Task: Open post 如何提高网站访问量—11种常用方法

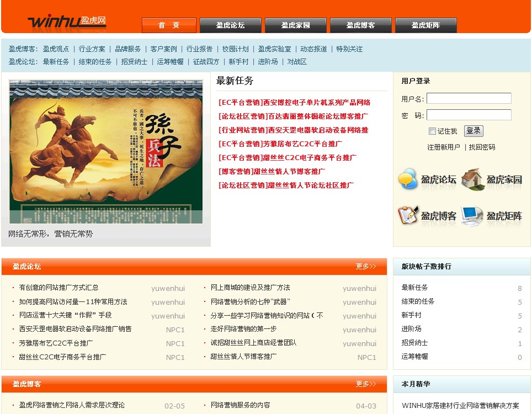Action: click(73, 302)
